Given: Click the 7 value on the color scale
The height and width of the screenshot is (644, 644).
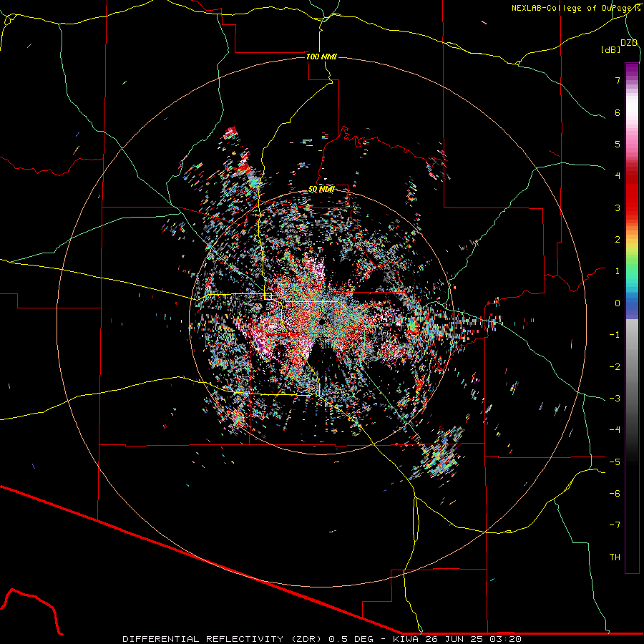Looking at the screenshot, I should coord(618,80).
